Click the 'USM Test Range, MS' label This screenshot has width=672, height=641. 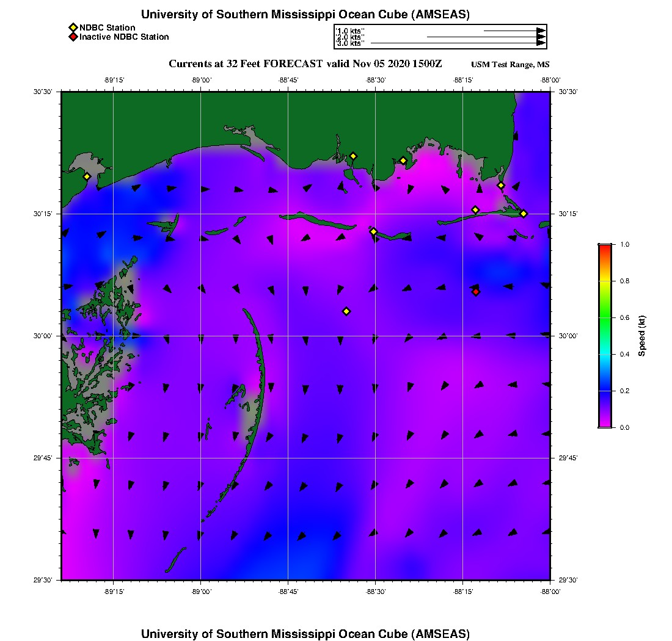(x=510, y=65)
